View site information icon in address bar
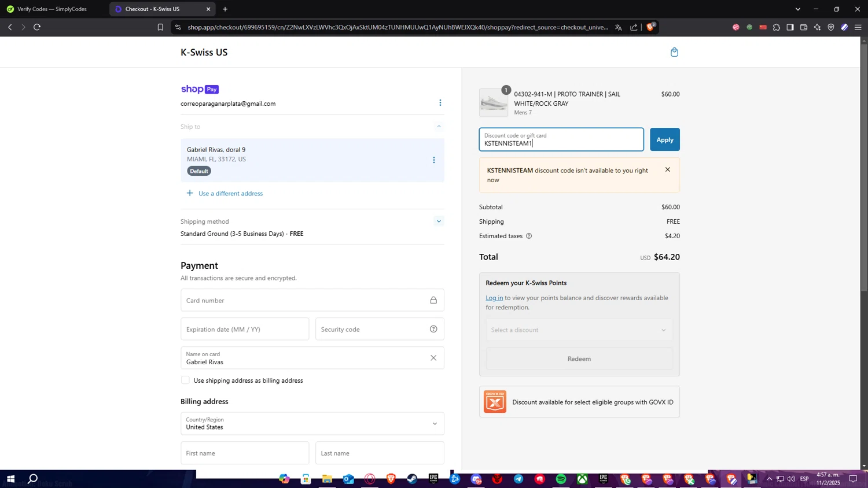This screenshot has width=868, height=488. tap(178, 27)
